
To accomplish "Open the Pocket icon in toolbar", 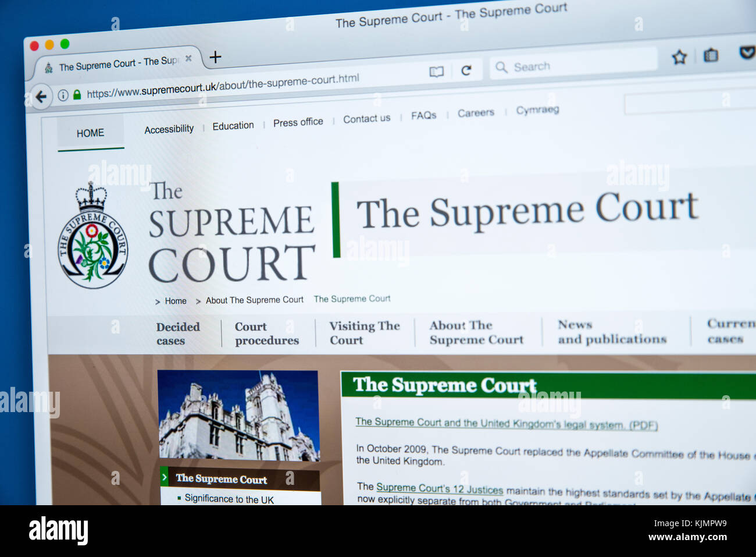I will pos(747,53).
